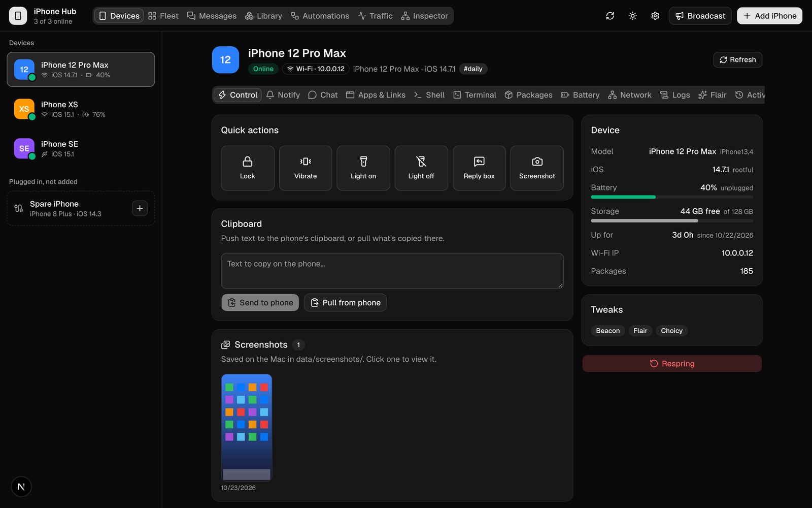Image resolution: width=812 pixels, height=508 pixels.
Task: Click the red Respring button
Action: [x=672, y=364]
